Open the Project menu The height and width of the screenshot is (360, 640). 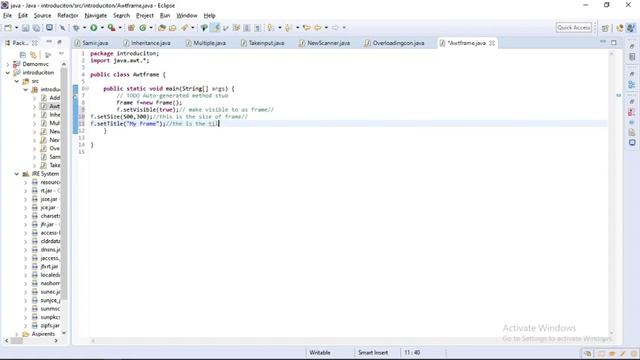coord(144,16)
